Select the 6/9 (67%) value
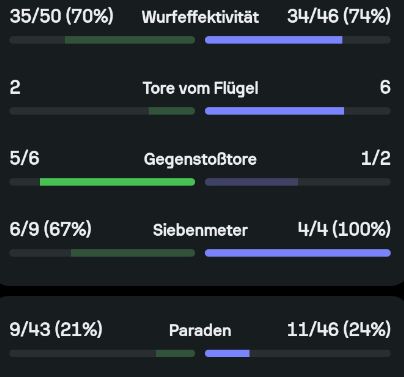 pos(50,229)
